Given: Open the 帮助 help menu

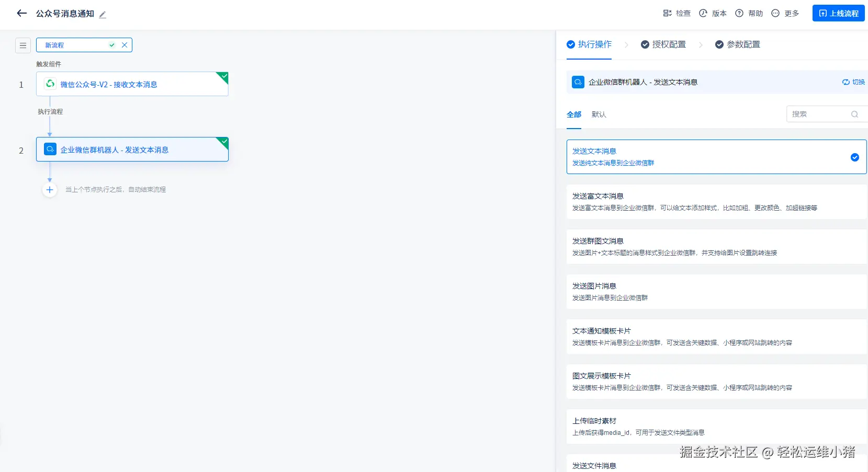Looking at the screenshot, I should (x=749, y=14).
